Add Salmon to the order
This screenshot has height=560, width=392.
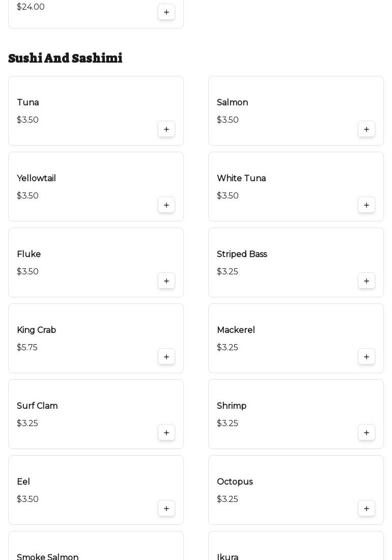(x=367, y=129)
